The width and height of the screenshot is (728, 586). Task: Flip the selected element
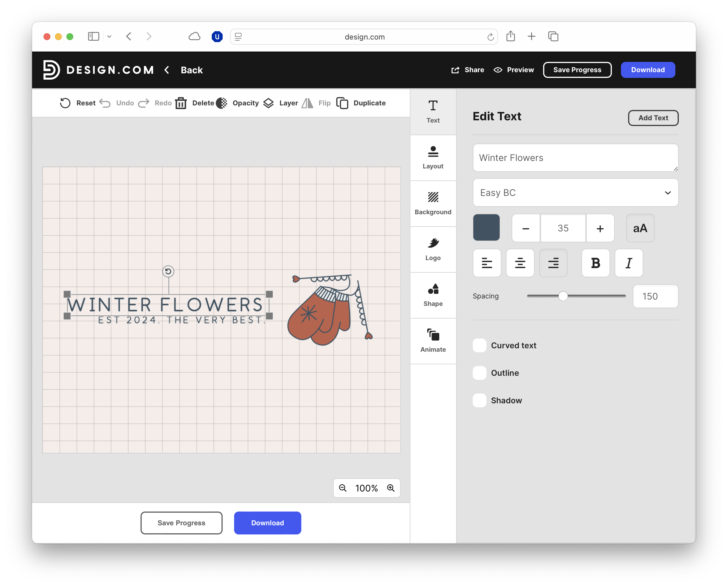pyautogui.click(x=316, y=103)
